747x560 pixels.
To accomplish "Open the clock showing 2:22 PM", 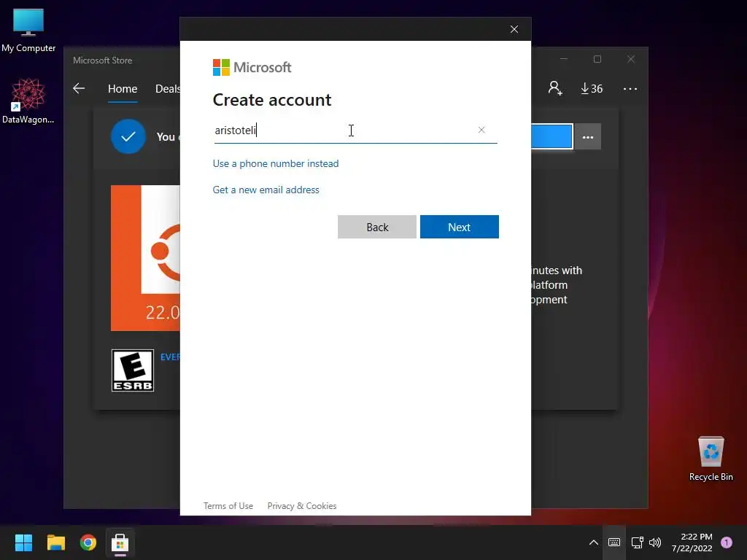I will [692, 542].
